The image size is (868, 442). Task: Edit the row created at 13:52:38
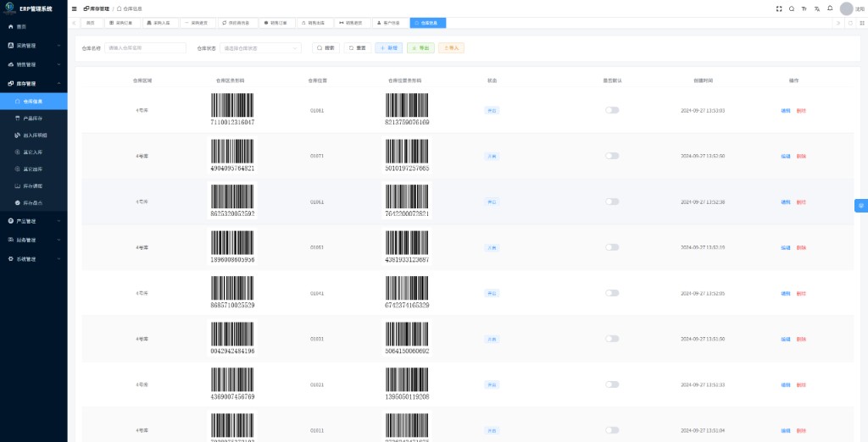pos(786,202)
